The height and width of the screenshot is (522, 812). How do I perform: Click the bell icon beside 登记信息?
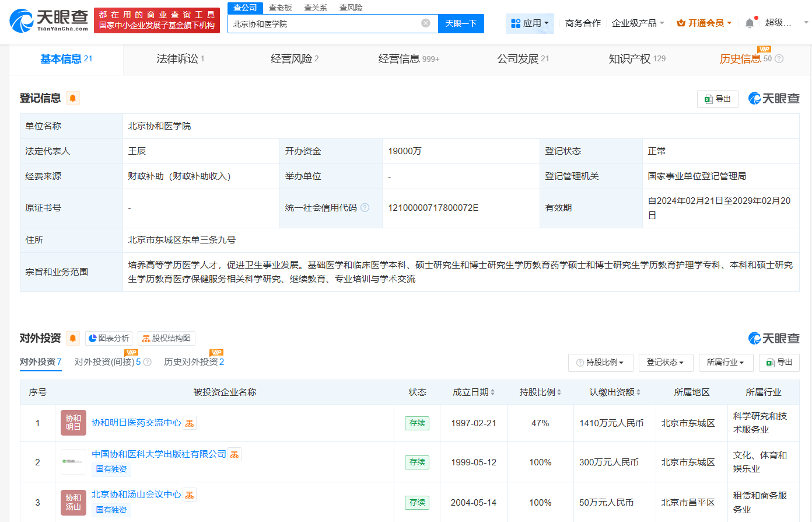click(73, 98)
